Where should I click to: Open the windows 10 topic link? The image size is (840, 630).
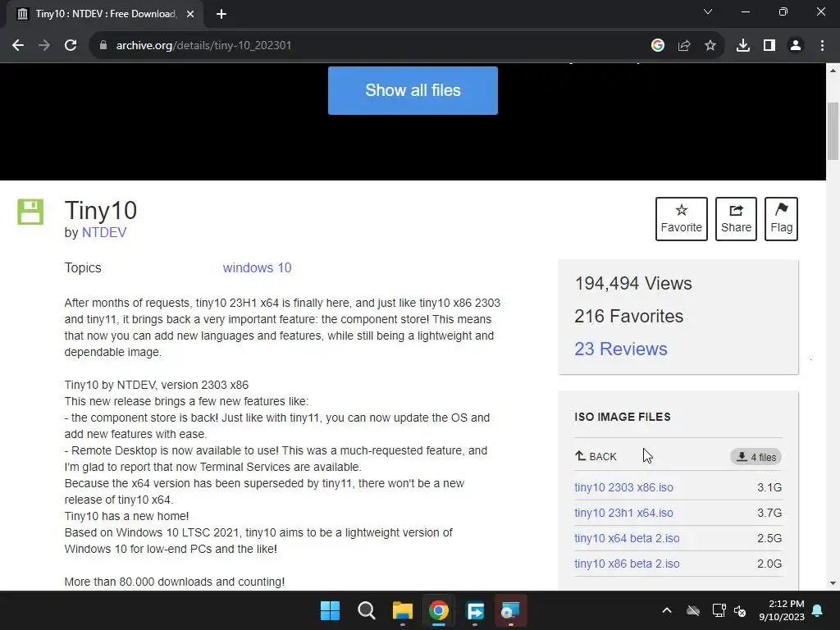(x=257, y=268)
